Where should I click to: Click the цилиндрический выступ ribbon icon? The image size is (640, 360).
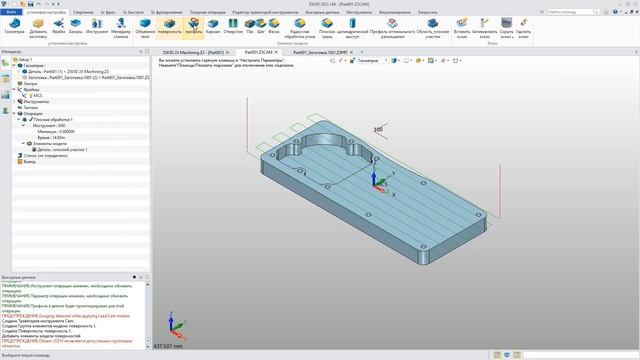coord(353,29)
